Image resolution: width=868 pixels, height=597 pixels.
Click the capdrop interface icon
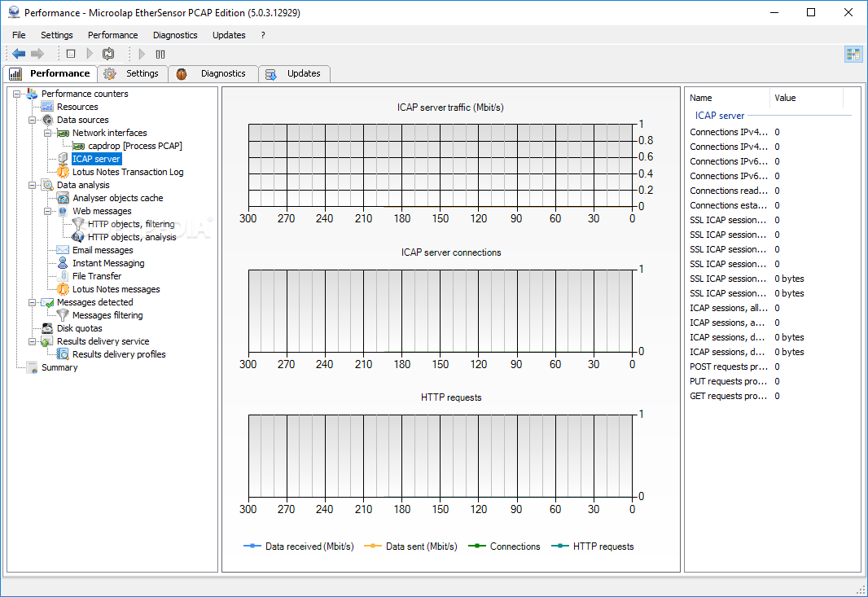[x=79, y=147]
